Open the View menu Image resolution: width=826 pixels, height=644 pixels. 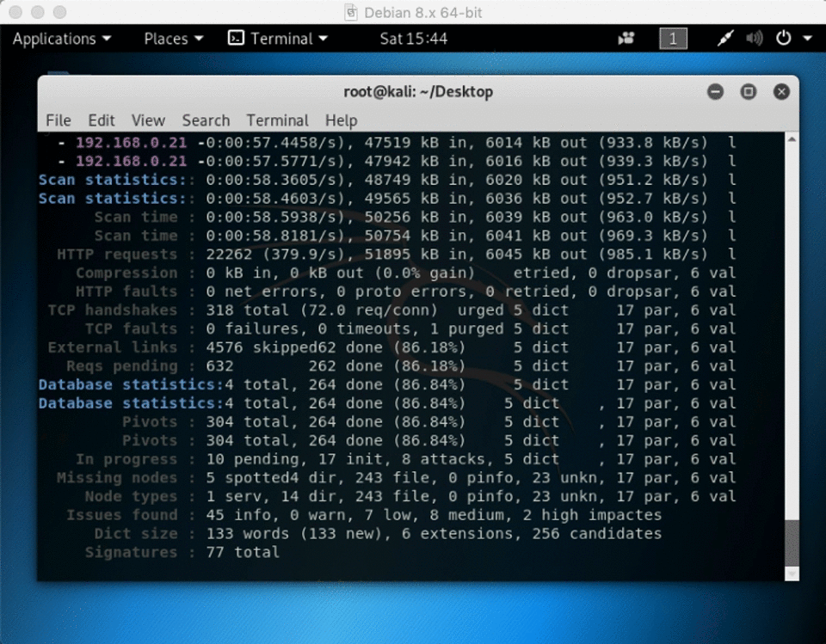148,120
